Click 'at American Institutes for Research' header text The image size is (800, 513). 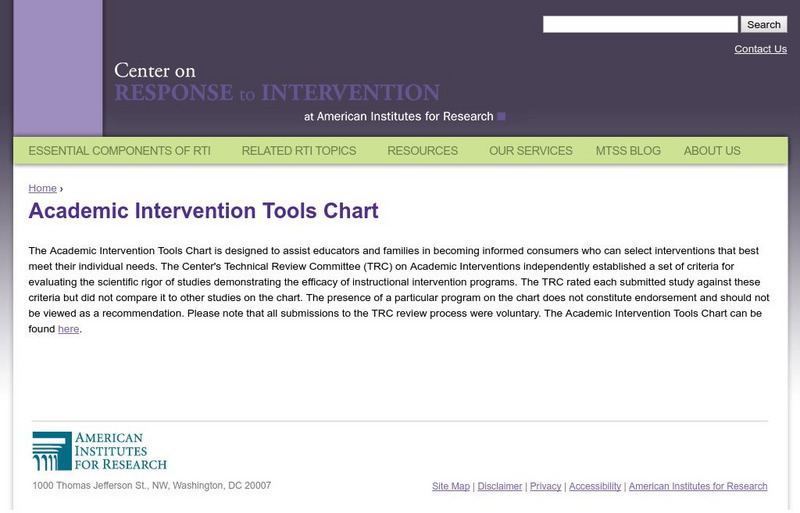[399, 116]
